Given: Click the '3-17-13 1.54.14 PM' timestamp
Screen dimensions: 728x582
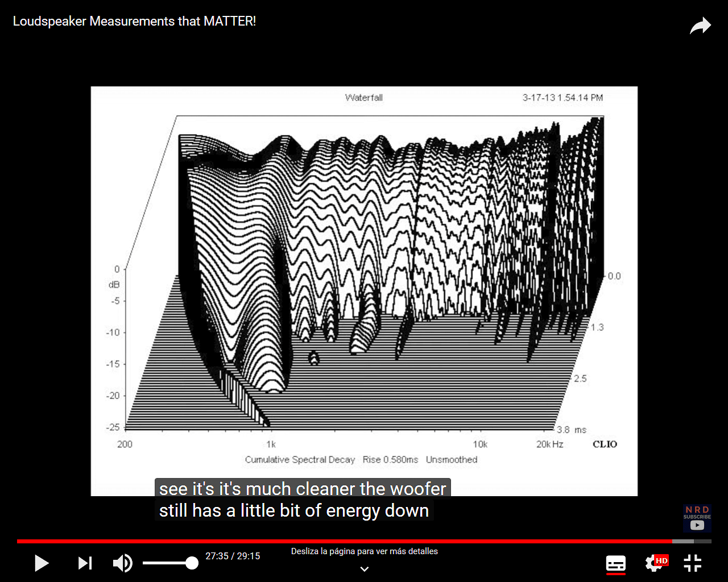Looking at the screenshot, I should [562, 98].
